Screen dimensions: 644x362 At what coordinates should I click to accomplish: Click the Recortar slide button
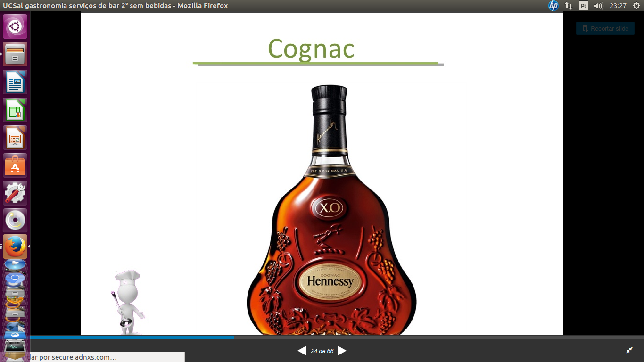coord(605,29)
